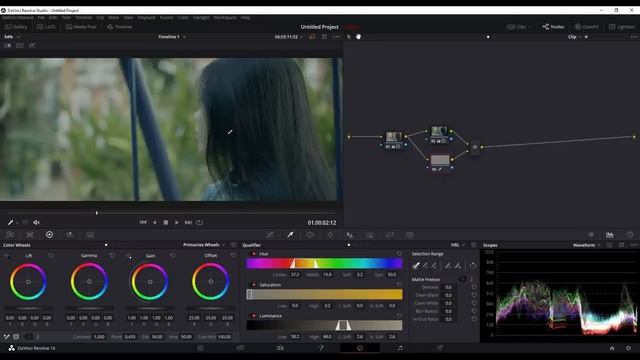The width and height of the screenshot is (640, 360).
Task: Click the Hue range color bar
Action: [324, 263]
